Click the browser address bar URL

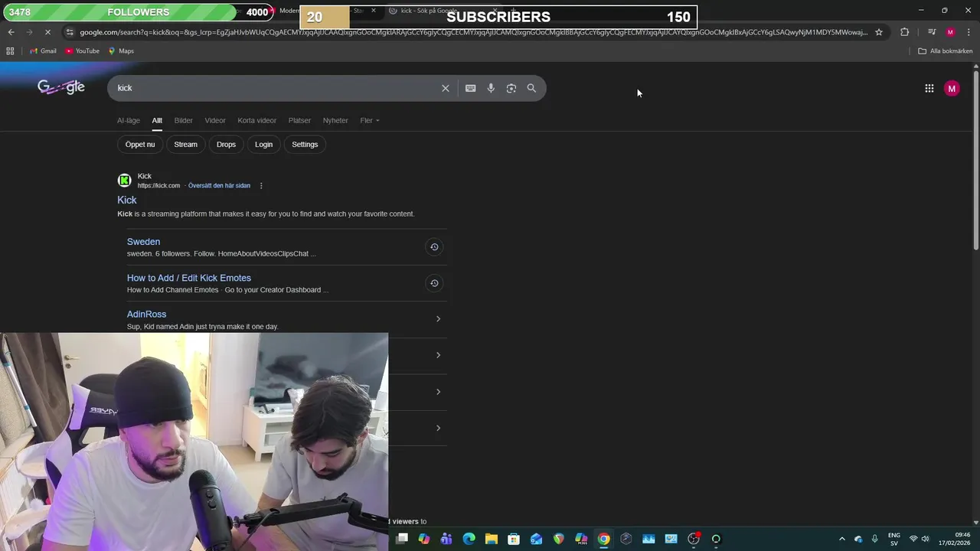point(473,32)
